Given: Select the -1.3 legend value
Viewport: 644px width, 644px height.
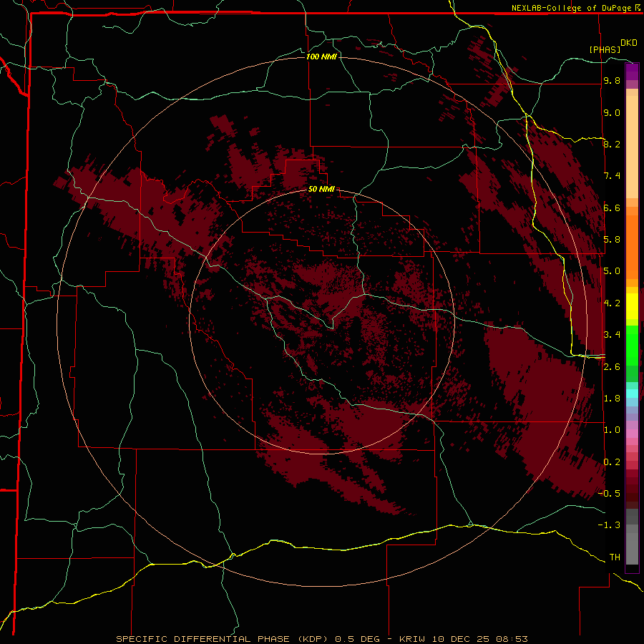Looking at the screenshot, I should pos(609,525).
